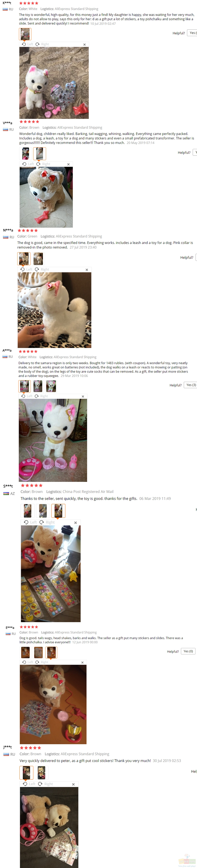Viewport: 197px width, 868px height.
Task: Select E***a's second photo thumbnail
Action: click(x=38, y=653)
